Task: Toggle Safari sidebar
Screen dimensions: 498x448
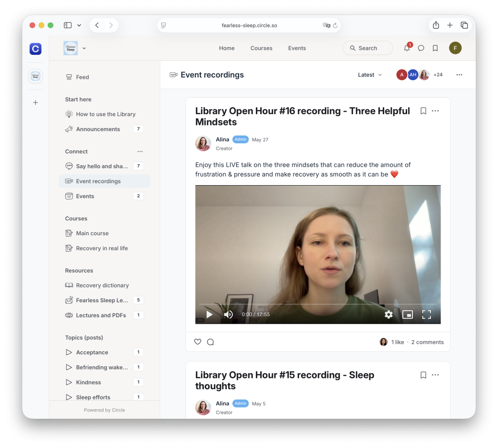Action: [x=68, y=25]
